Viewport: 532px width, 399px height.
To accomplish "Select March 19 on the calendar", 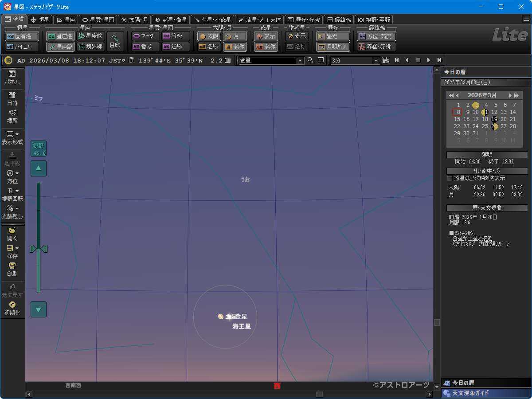I will 494,119.
